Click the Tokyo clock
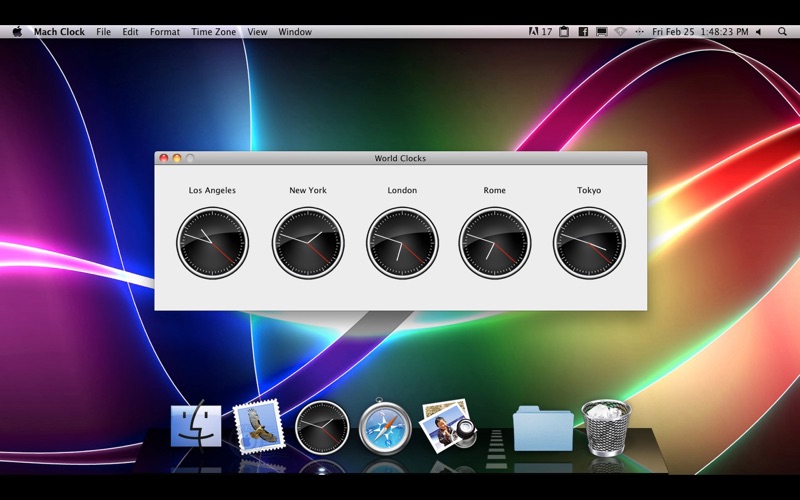The height and width of the screenshot is (500, 800). click(x=589, y=243)
